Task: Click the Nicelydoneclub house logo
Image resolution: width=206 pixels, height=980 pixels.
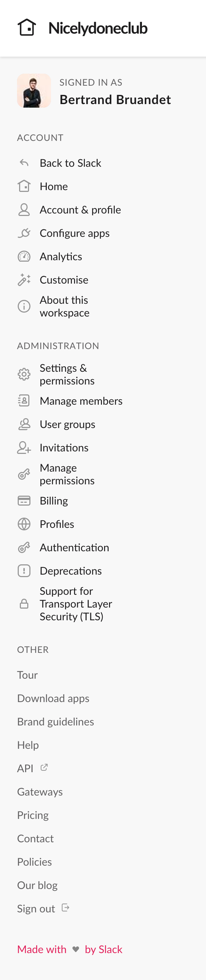Action: click(x=26, y=27)
